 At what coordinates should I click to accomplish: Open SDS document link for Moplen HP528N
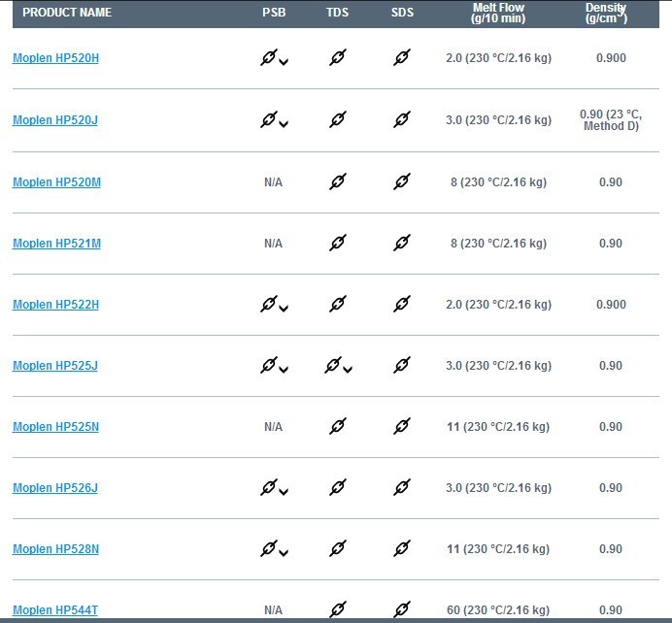(x=402, y=548)
